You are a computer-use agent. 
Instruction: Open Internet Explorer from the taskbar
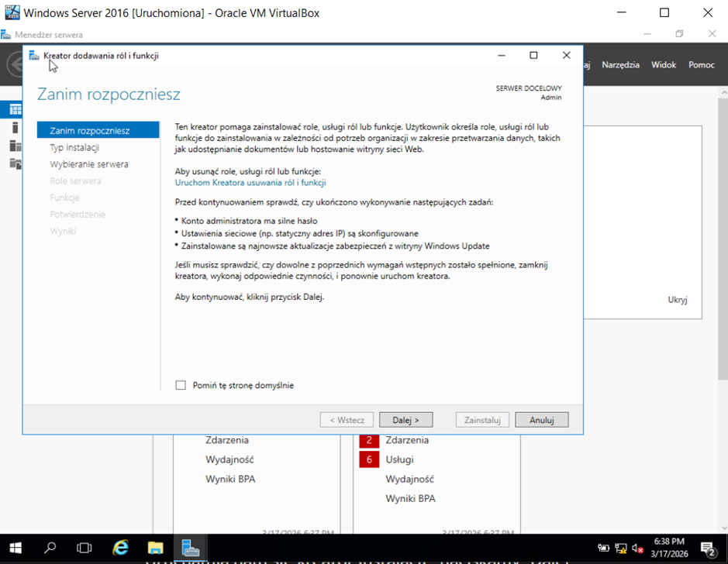120,548
